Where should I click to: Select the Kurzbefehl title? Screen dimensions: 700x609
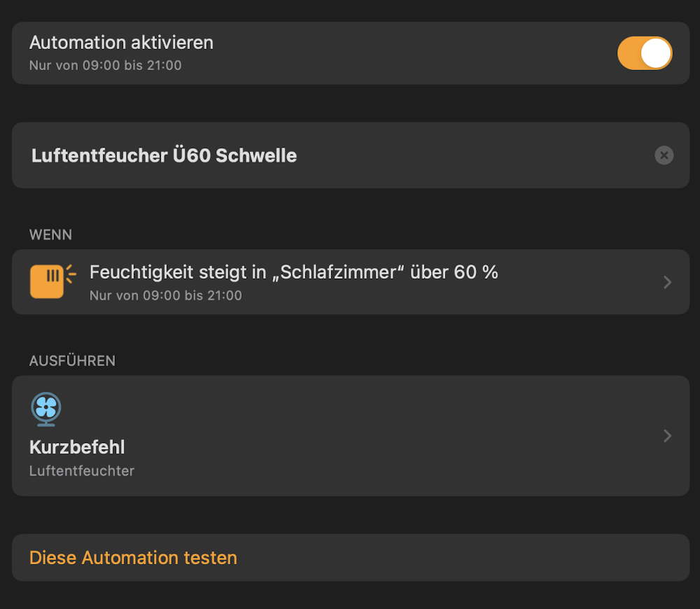pyautogui.click(x=77, y=447)
